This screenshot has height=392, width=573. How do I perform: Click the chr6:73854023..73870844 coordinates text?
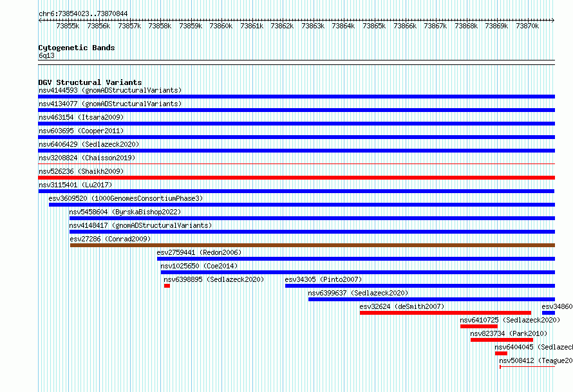pos(83,14)
